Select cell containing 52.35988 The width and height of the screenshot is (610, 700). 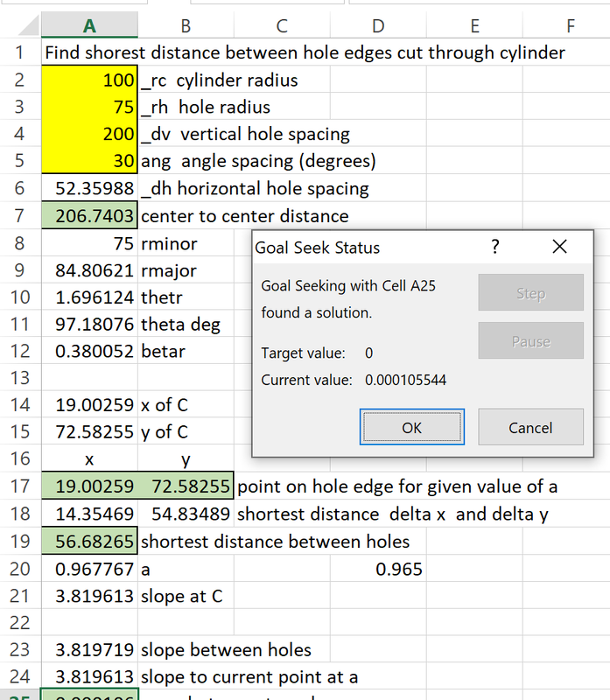click(90, 188)
